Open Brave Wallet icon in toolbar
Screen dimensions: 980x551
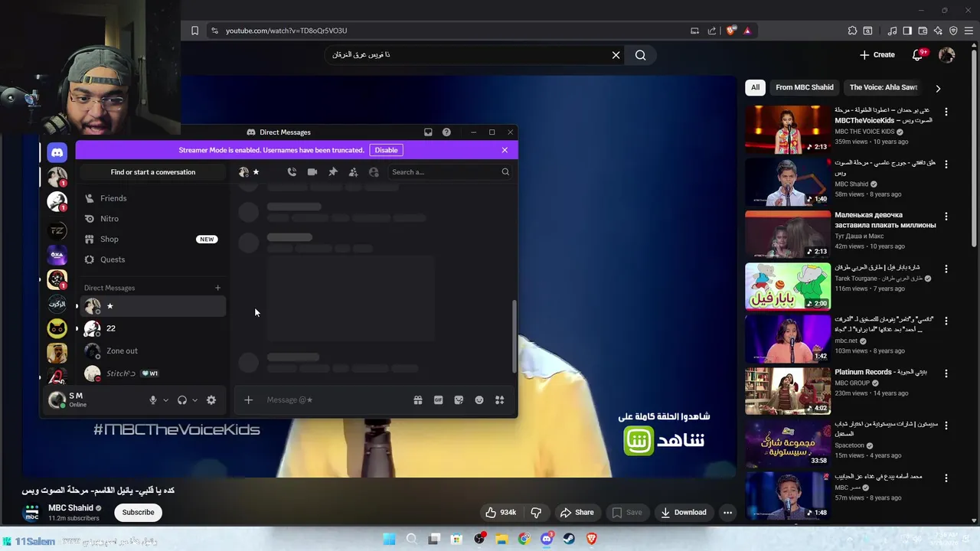coord(923,31)
